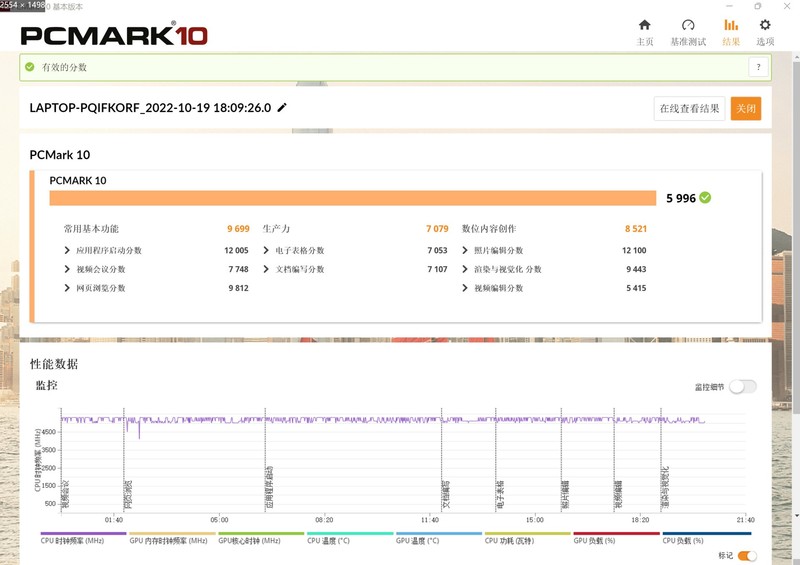Expand the 电子表格分数 row
Viewport: 800px width, 565px height.
tap(266, 251)
